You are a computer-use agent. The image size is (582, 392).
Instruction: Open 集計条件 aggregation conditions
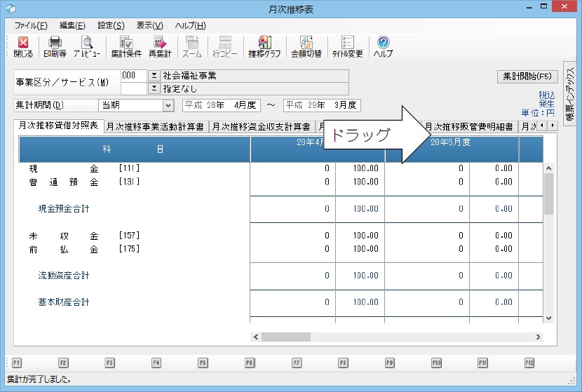(126, 47)
